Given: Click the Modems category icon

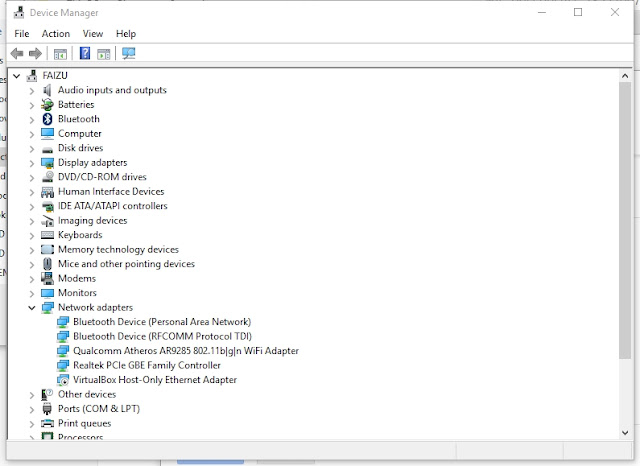Looking at the screenshot, I should (47, 278).
